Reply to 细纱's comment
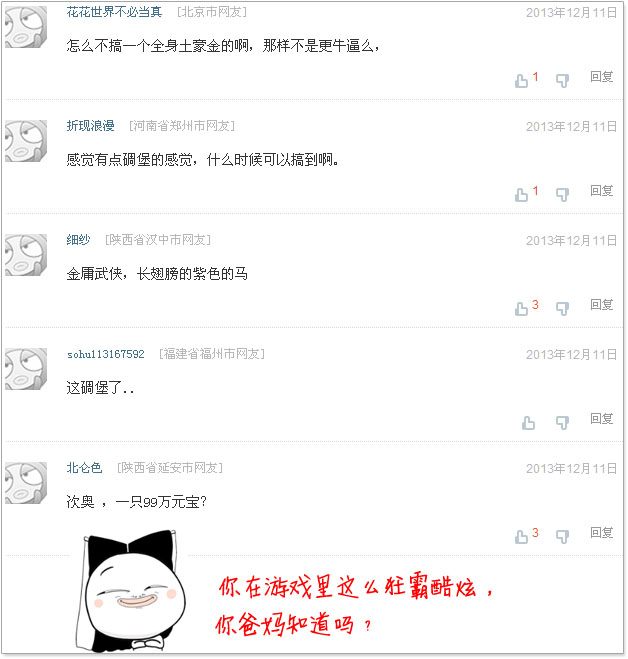Image resolution: width=628 pixels, height=659 pixels. click(602, 304)
